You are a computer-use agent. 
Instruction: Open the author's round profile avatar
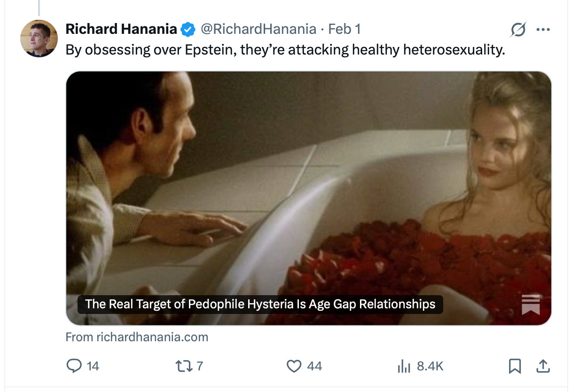[39, 39]
